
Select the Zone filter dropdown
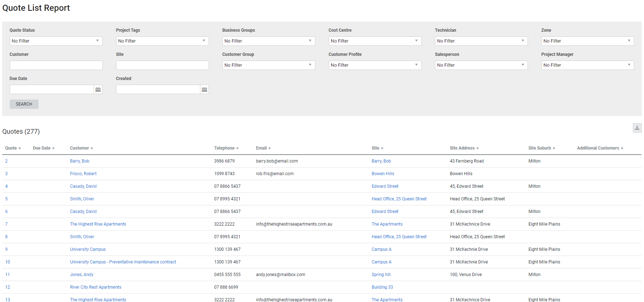click(587, 41)
